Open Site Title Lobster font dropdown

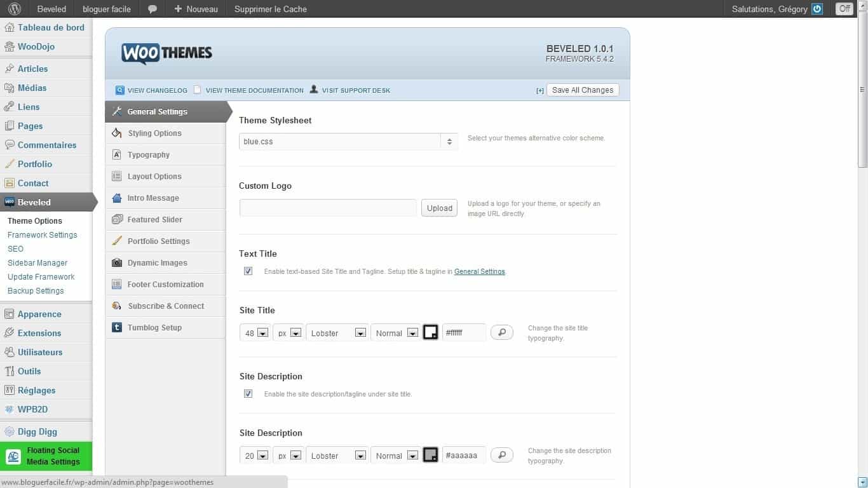pyautogui.click(x=337, y=333)
